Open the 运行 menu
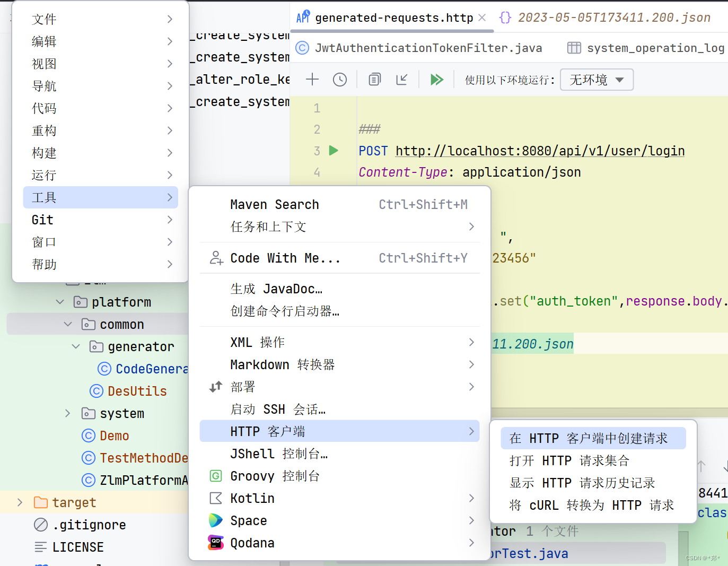Screen dimensions: 728x566 coord(101,175)
